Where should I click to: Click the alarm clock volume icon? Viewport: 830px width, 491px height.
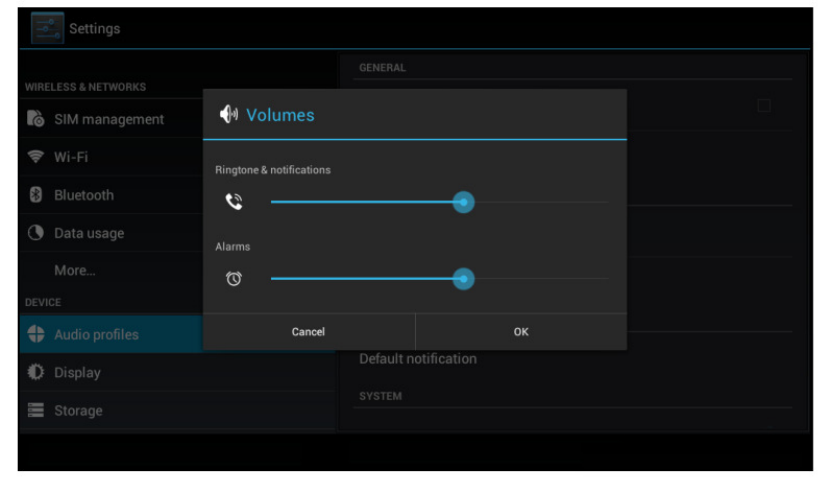[x=233, y=278]
